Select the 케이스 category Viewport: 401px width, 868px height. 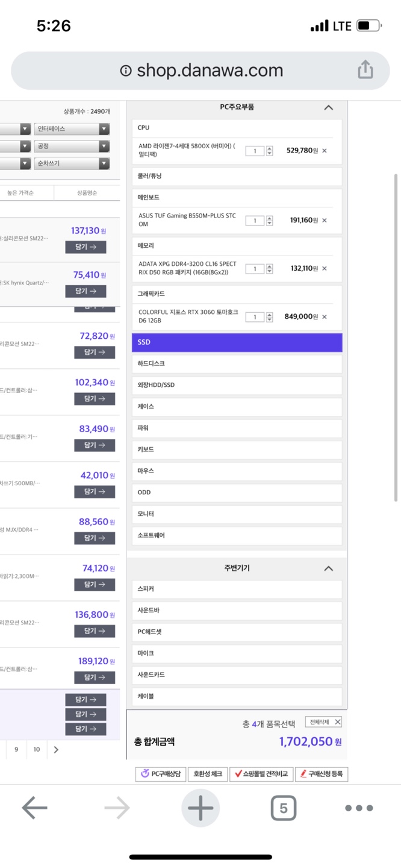point(237,407)
